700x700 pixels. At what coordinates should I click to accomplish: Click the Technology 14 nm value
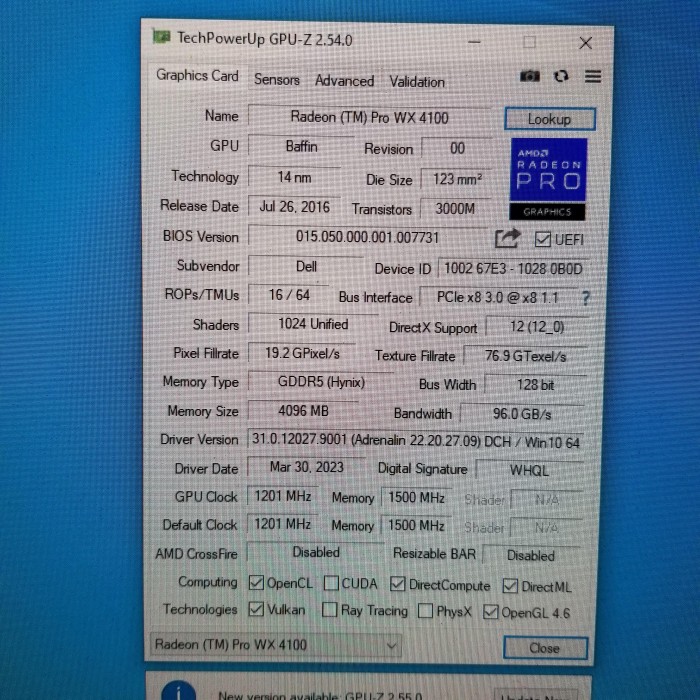pos(294,177)
